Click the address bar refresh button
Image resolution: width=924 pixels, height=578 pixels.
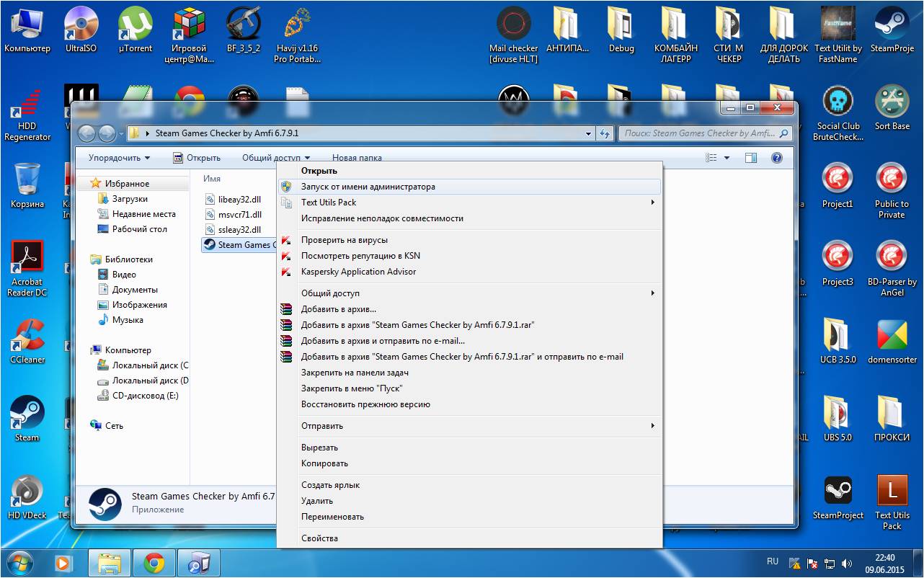coord(605,133)
